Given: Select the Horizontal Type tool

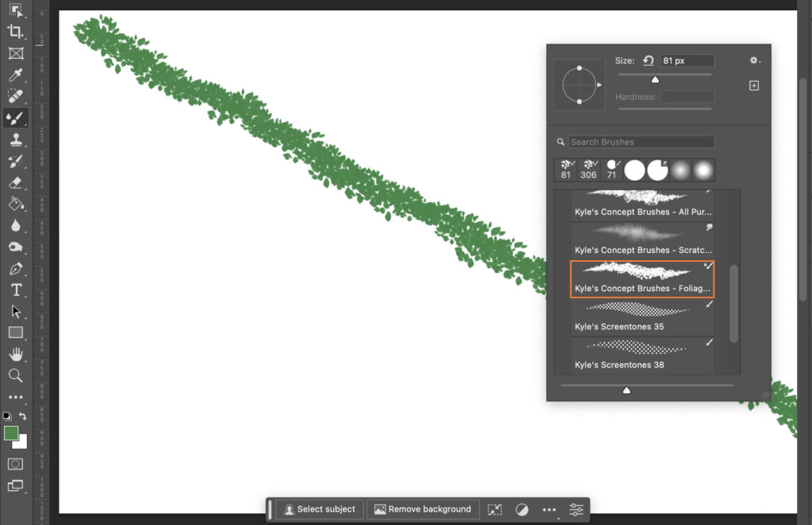Looking at the screenshot, I should [16, 289].
